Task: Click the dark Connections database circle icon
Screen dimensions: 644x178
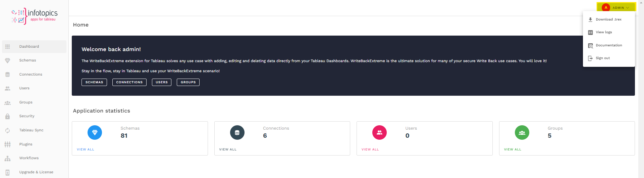Action: [x=237, y=133]
